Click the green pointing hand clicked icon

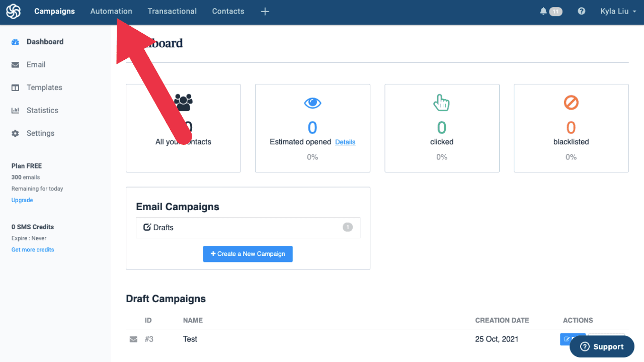click(441, 103)
